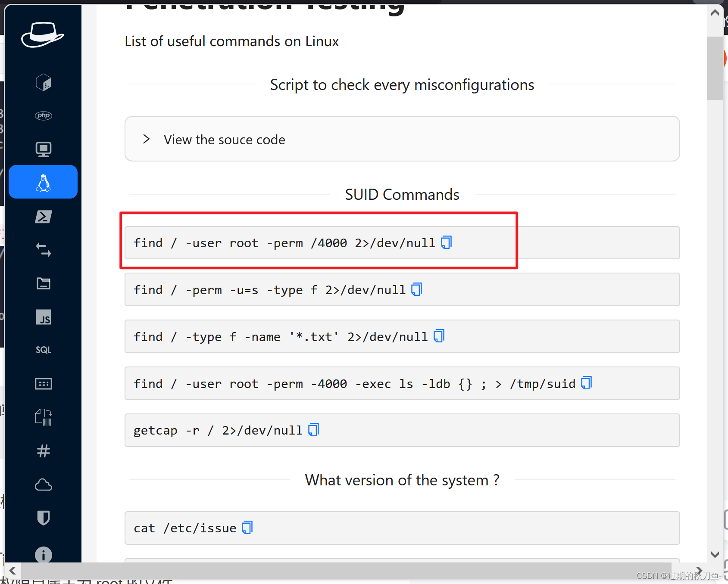The height and width of the screenshot is (584, 728).
Task: Open the data encoding keyboard icon tab
Action: (44, 384)
